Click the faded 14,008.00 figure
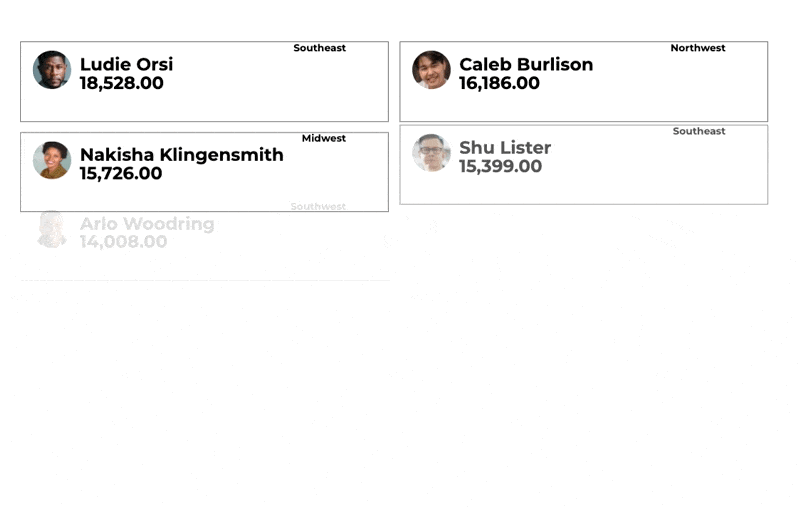The width and height of the screenshot is (800, 507). (123, 242)
